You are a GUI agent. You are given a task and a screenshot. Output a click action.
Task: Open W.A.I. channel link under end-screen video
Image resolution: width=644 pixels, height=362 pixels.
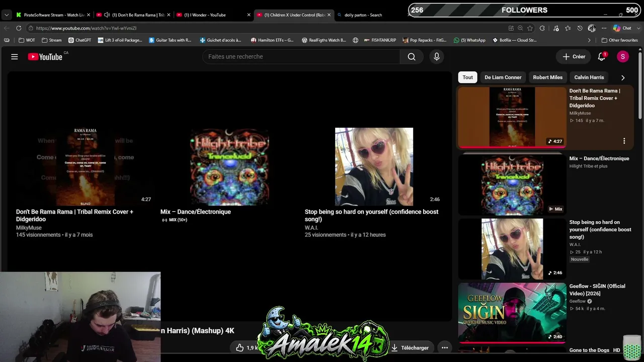[x=311, y=228]
